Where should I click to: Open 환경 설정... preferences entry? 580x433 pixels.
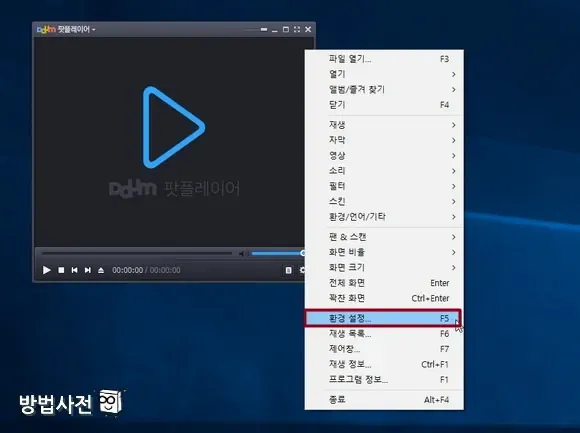point(383,318)
